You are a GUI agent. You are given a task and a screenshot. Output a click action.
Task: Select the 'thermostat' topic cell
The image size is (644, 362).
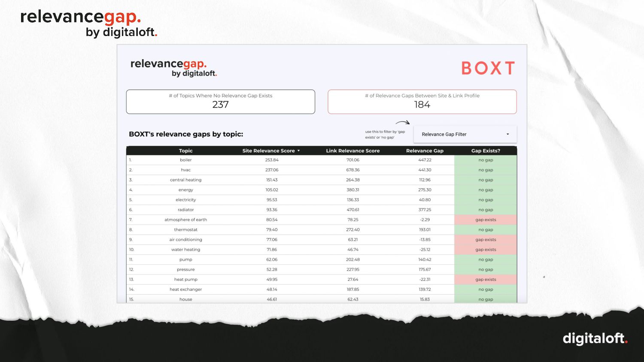pos(185,229)
